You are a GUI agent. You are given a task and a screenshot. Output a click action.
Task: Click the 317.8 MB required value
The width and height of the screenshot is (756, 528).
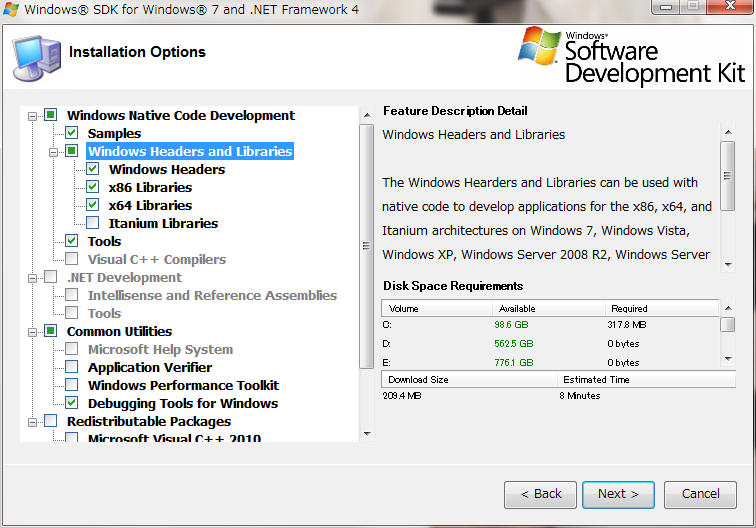pyautogui.click(x=626, y=325)
